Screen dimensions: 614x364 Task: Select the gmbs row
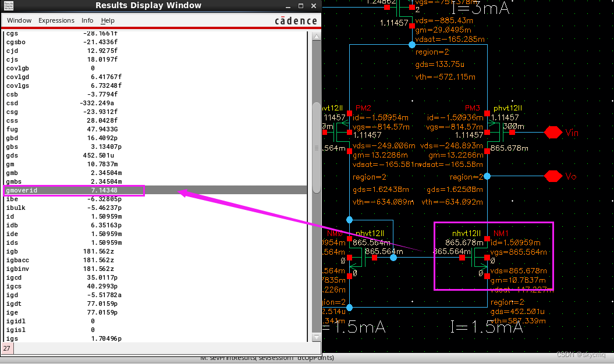pos(155,181)
